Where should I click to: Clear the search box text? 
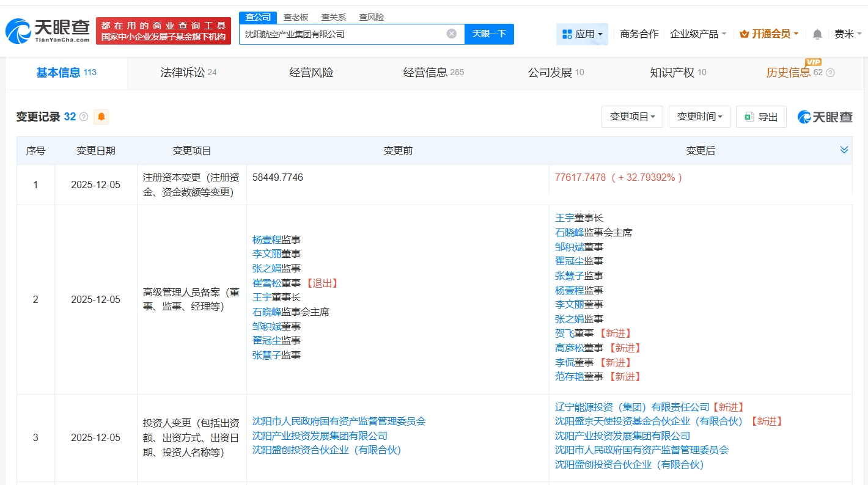click(452, 34)
